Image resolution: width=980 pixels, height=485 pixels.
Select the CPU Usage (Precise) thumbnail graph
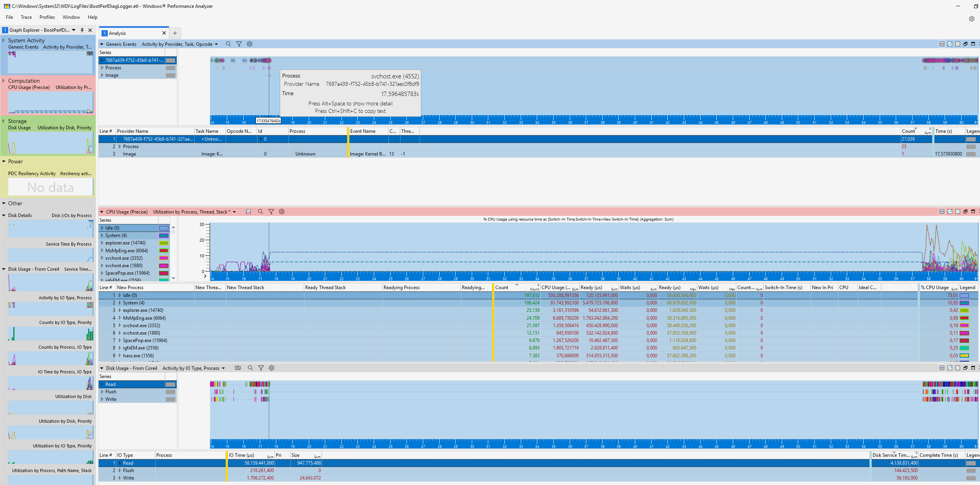[51, 103]
